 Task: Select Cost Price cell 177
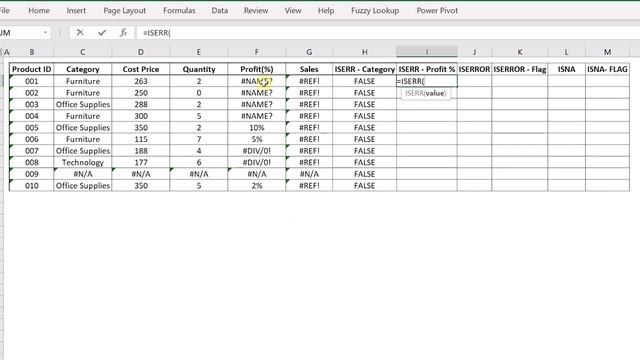click(140, 162)
